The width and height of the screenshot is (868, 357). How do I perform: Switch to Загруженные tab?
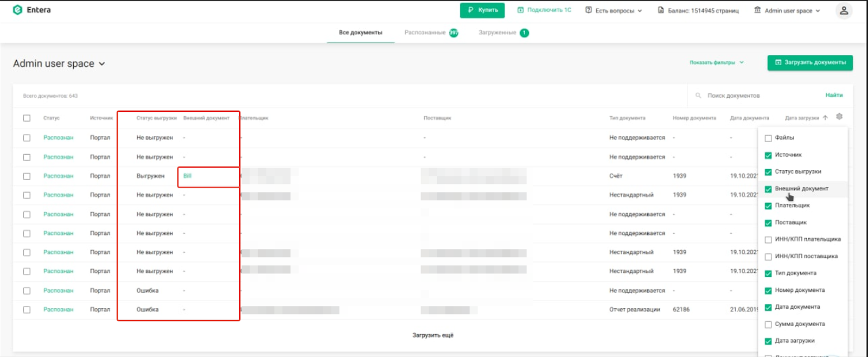(x=497, y=33)
